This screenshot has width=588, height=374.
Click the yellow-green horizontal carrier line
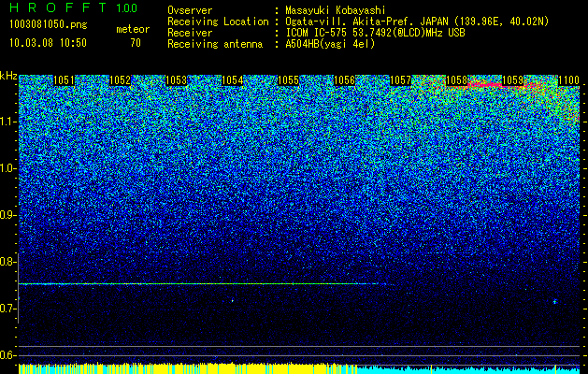click(x=199, y=284)
